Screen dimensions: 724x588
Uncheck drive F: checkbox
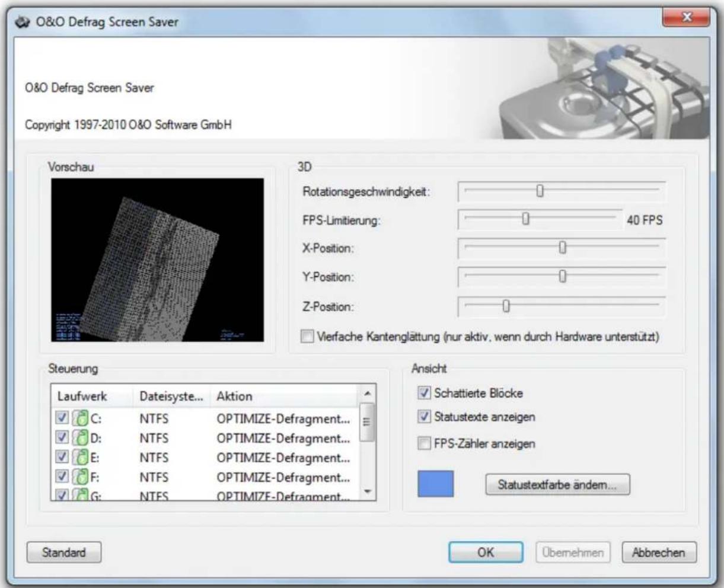click(62, 477)
